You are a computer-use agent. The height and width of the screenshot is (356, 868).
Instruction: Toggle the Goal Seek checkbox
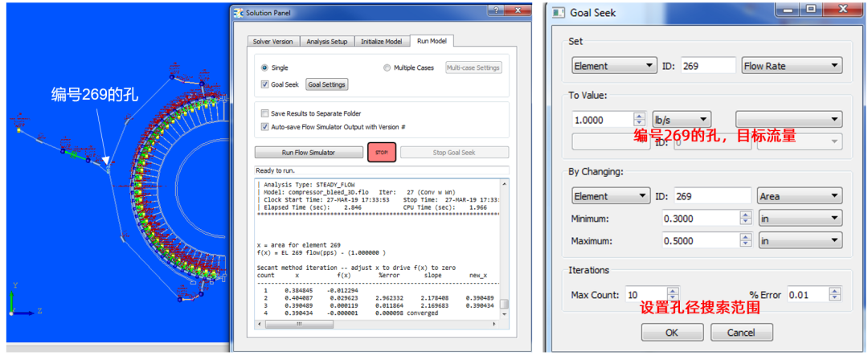(x=264, y=84)
